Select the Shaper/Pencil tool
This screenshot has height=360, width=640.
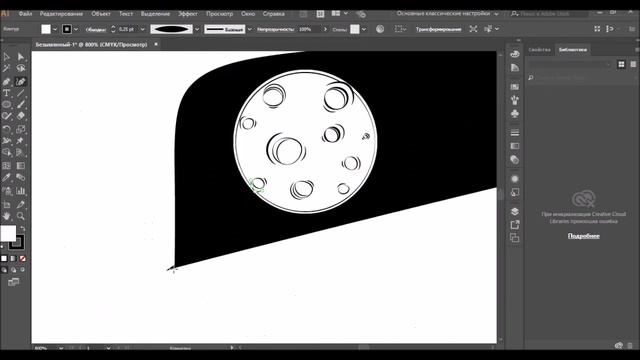point(7,116)
